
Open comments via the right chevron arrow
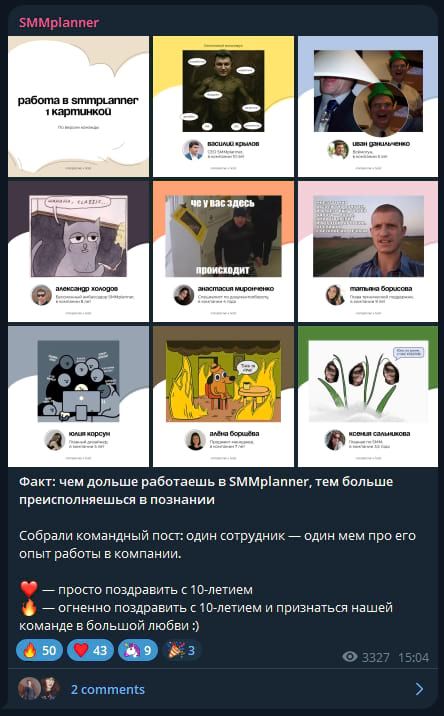(419, 689)
